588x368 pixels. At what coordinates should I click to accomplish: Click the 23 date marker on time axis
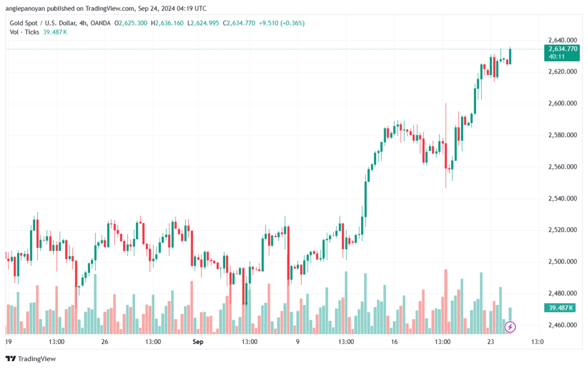pos(490,342)
